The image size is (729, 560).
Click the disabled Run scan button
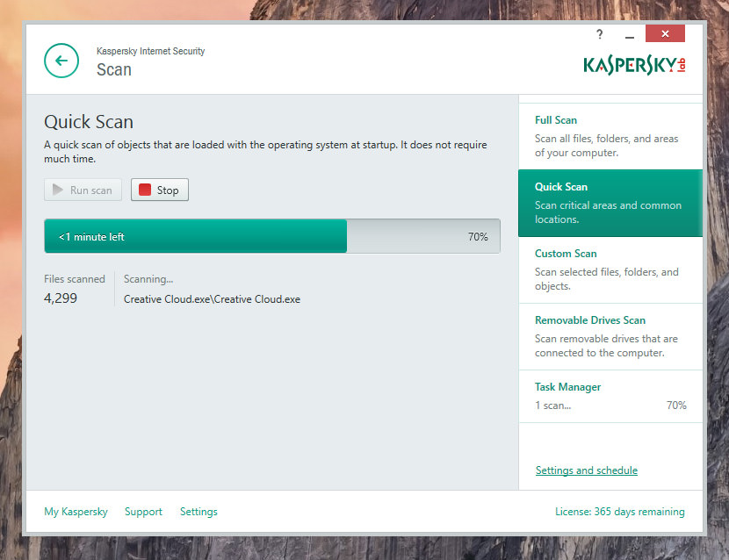pyautogui.click(x=83, y=190)
